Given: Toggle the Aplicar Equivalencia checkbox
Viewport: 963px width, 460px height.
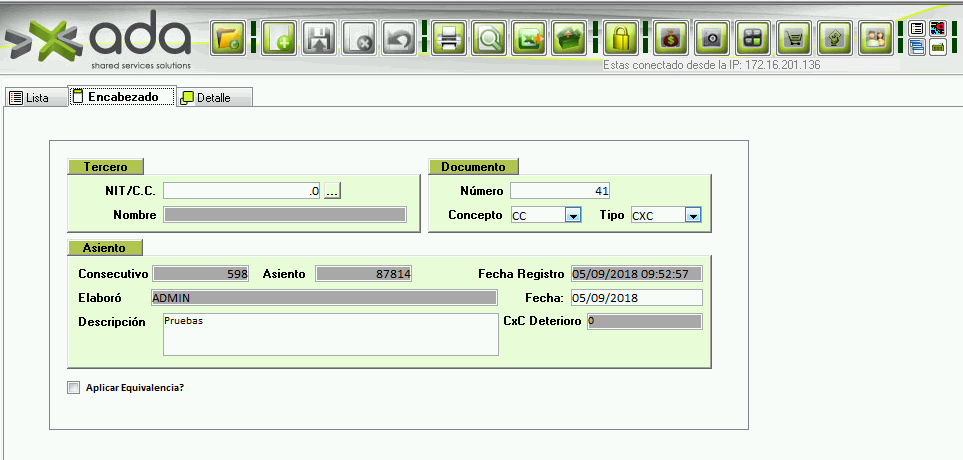Looking at the screenshot, I should [73, 388].
